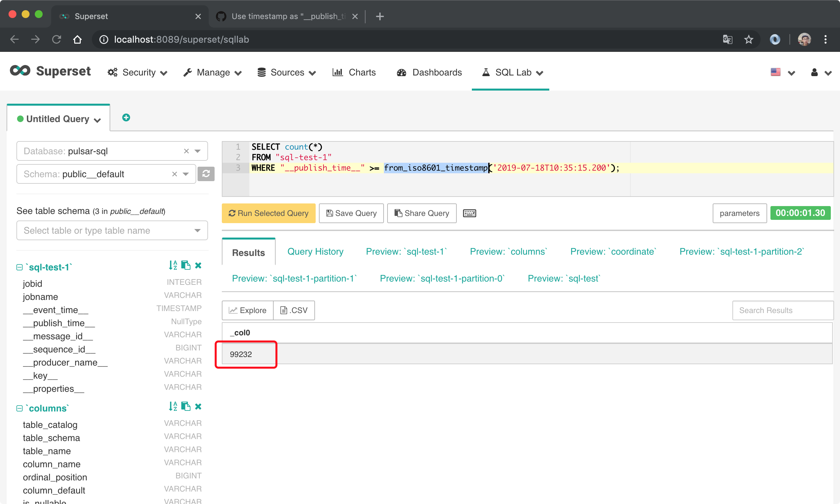Switch to the GitHub browser tab
The height and width of the screenshot is (504, 840).
[287, 16]
